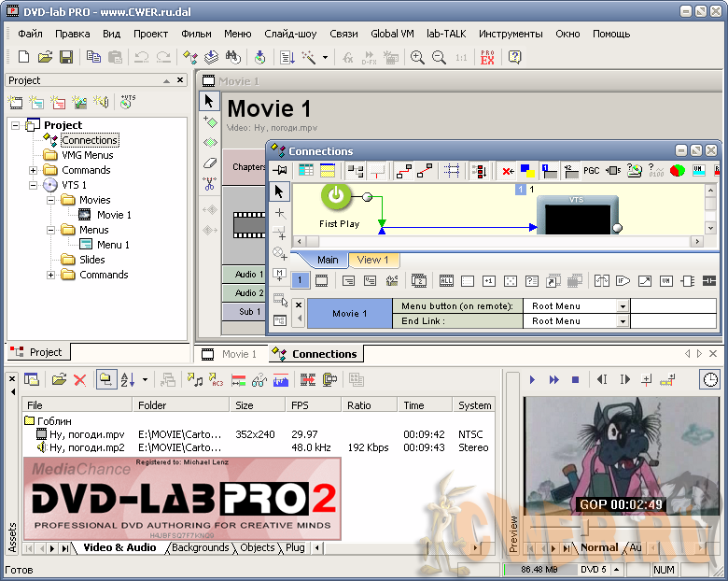Image resolution: width=728 pixels, height=581 pixels.
Task: Click the red X delete icon in Assets
Action: (79, 380)
